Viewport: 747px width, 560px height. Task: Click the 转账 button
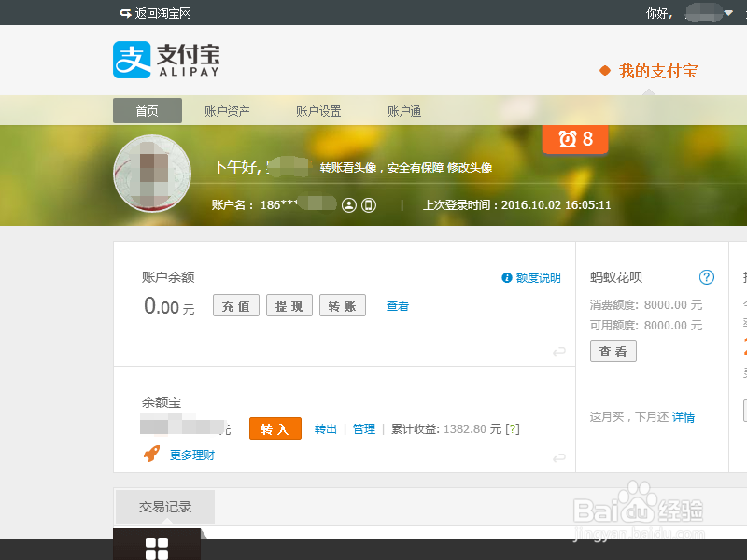pos(343,306)
